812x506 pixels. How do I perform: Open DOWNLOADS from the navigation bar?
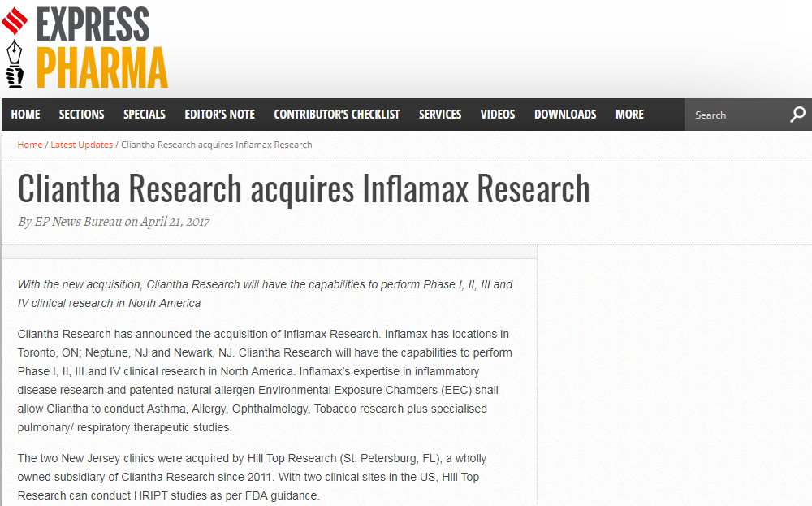tap(565, 115)
